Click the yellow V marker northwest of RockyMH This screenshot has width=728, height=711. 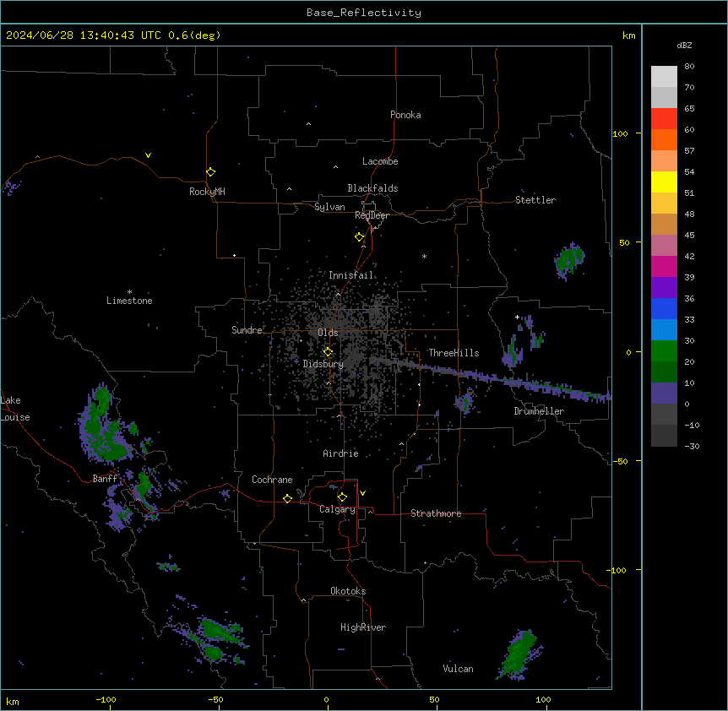tap(148, 155)
